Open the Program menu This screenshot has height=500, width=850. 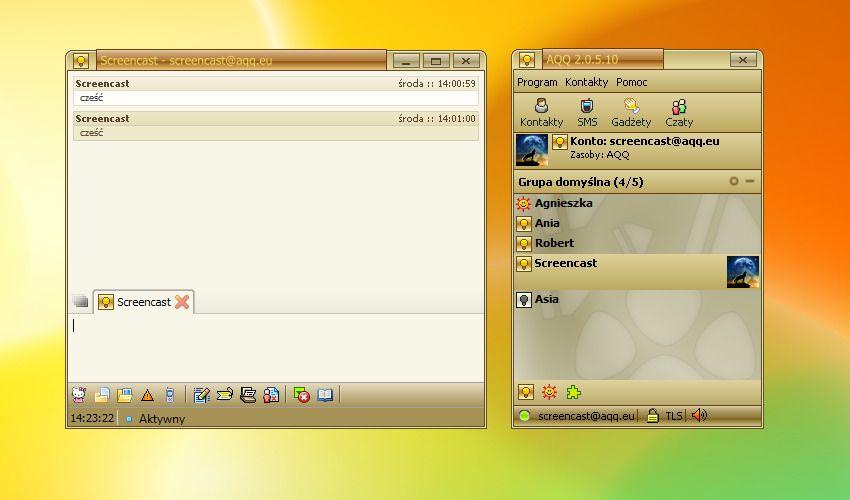pyautogui.click(x=537, y=82)
